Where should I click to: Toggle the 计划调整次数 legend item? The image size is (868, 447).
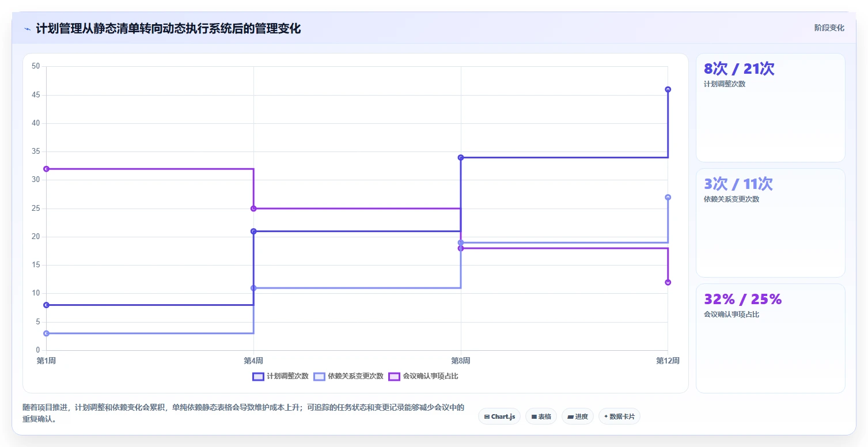coord(281,376)
